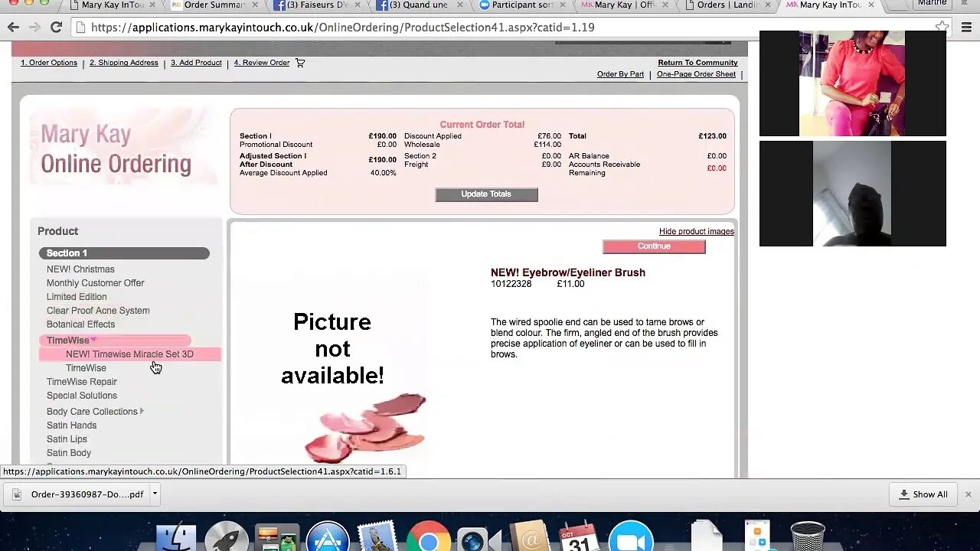Reload the page with the refresh icon

(x=56, y=28)
